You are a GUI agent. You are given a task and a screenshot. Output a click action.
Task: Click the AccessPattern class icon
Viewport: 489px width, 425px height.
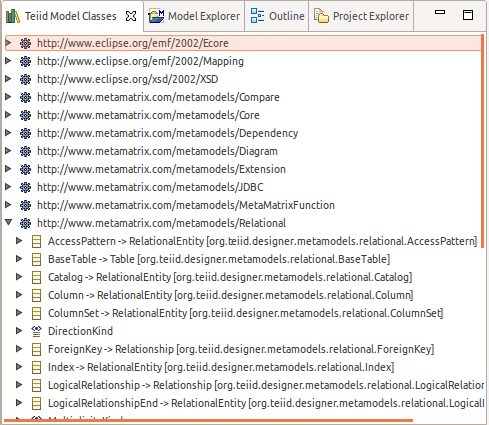click(x=36, y=241)
